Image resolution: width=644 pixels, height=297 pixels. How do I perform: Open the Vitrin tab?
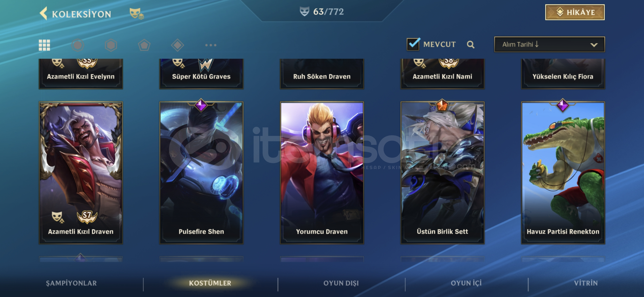tap(586, 283)
